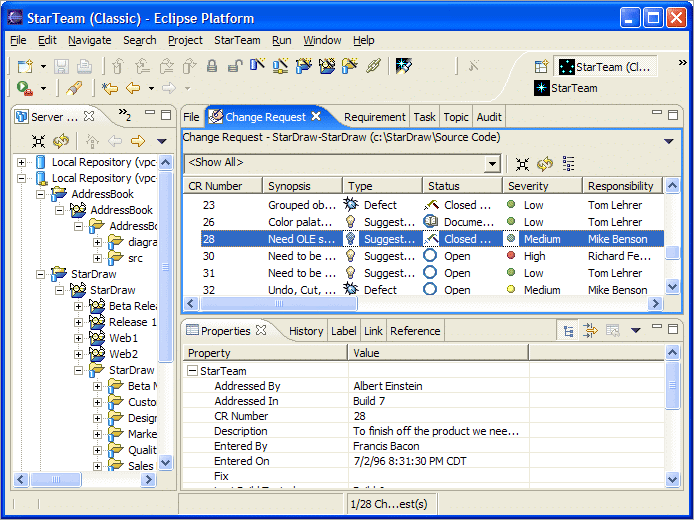Maximize the Properties panel
Screen dimensions: 694x520
tap(673, 329)
